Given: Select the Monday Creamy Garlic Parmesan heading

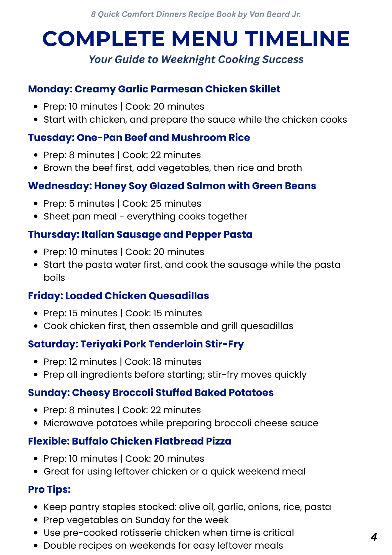Looking at the screenshot, I should [154, 89].
